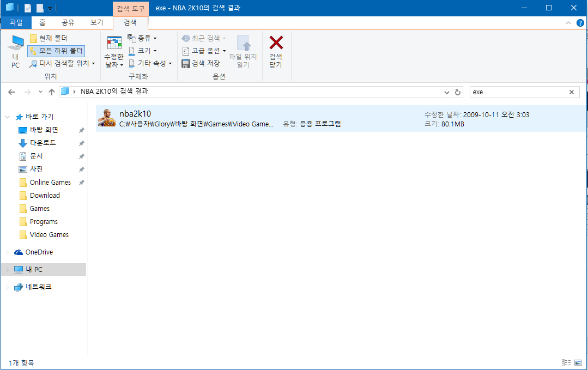Click the address bar path text
The width and height of the screenshot is (588, 370).
coord(114,92)
